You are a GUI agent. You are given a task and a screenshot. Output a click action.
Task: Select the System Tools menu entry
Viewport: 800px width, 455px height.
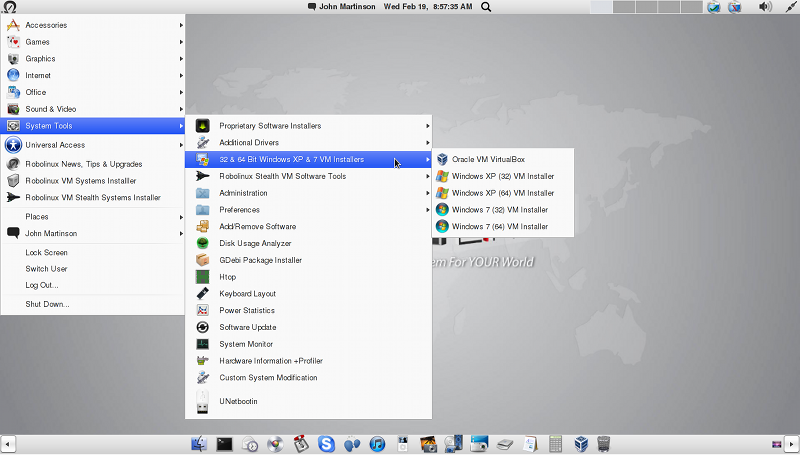(x=93, y=126)
